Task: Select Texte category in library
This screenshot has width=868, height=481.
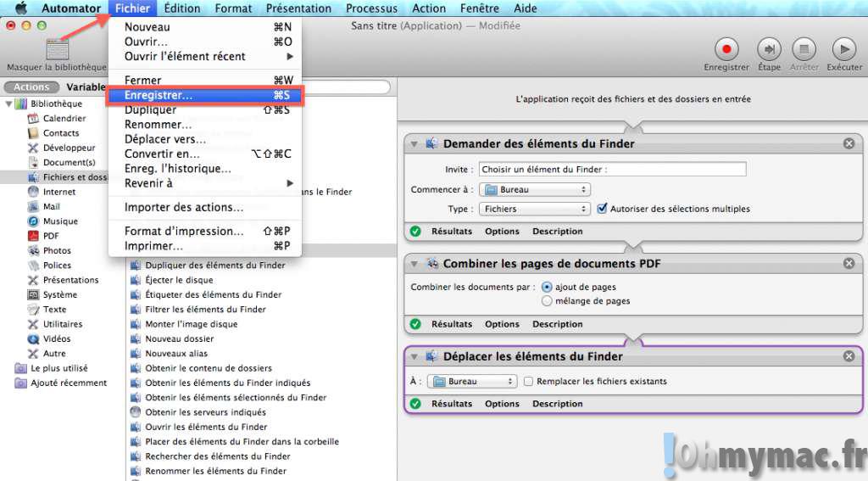Action: click(x=54, y=309)
